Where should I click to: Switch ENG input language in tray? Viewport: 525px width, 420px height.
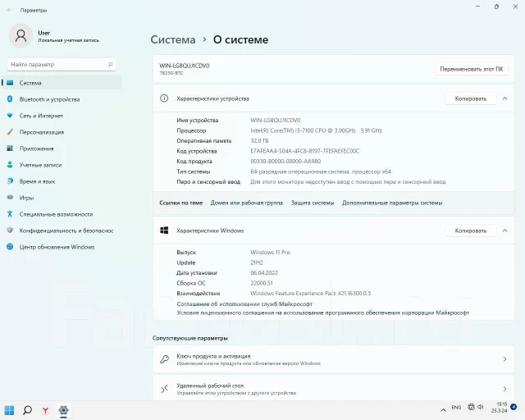tap(456, 407)
